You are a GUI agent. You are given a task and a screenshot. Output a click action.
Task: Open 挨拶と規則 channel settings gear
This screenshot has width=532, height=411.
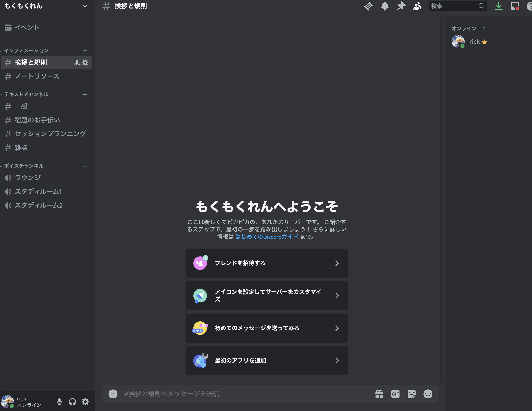coord(85,63)
